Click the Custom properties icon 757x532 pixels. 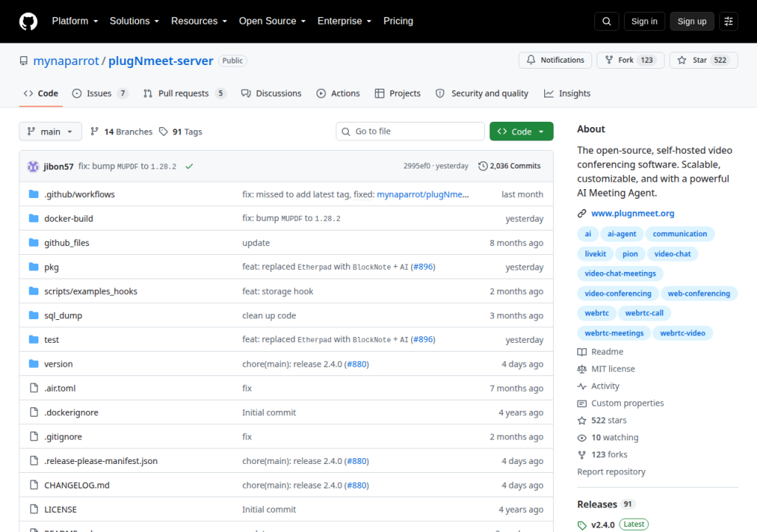(582, 403)
